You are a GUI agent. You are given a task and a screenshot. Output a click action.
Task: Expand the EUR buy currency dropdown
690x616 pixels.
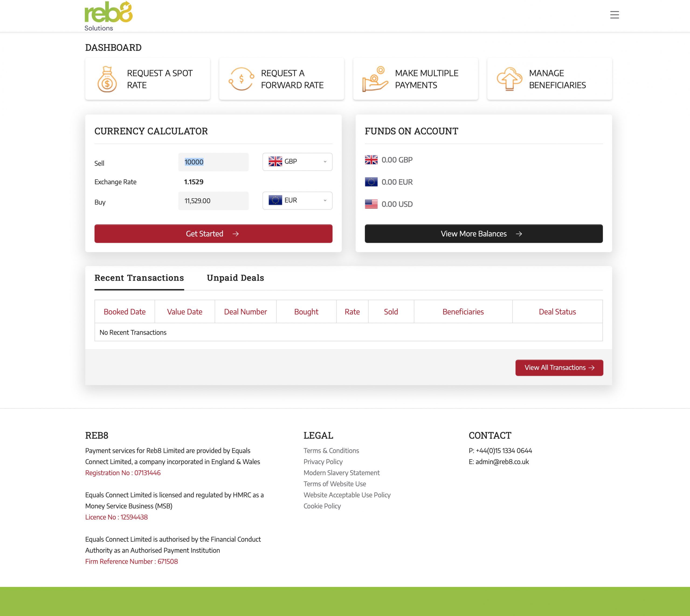(297, 201)
